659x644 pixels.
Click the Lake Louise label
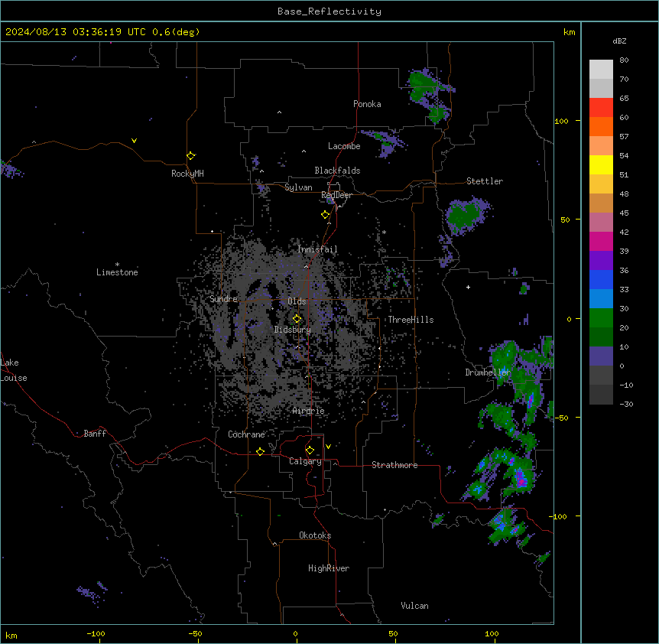[14, 370]
